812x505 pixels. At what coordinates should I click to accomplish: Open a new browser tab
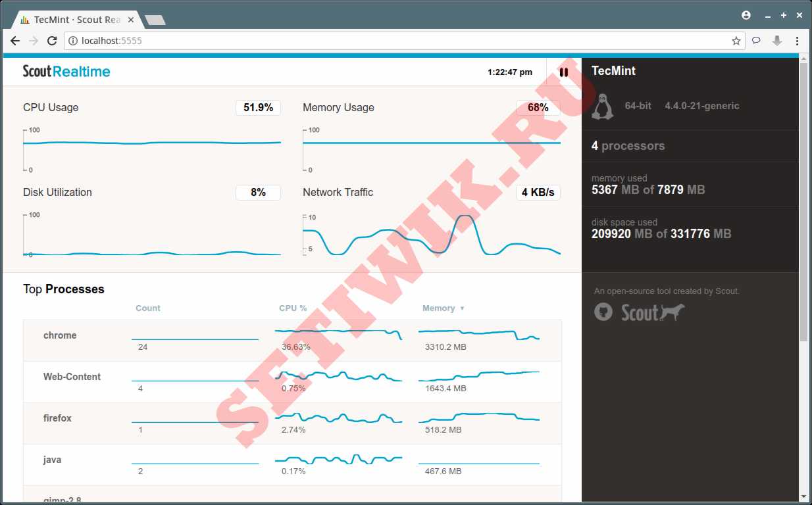pyautogui.click(x=155, y=20)
